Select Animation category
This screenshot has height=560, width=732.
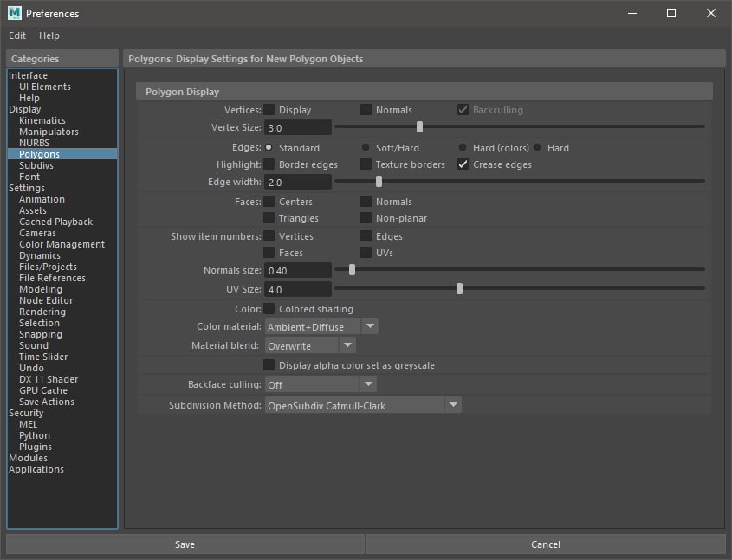(42, 199)
